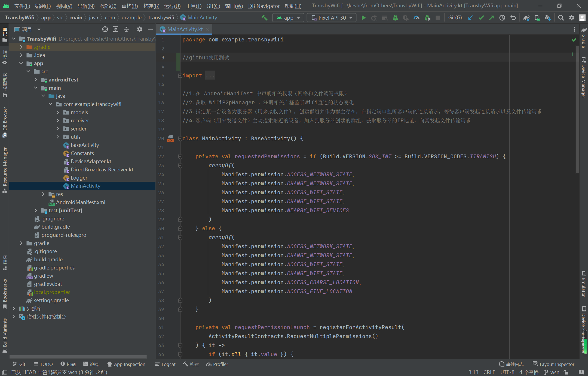Switch to the Logcat bottom tab

(x=165, y=364)
